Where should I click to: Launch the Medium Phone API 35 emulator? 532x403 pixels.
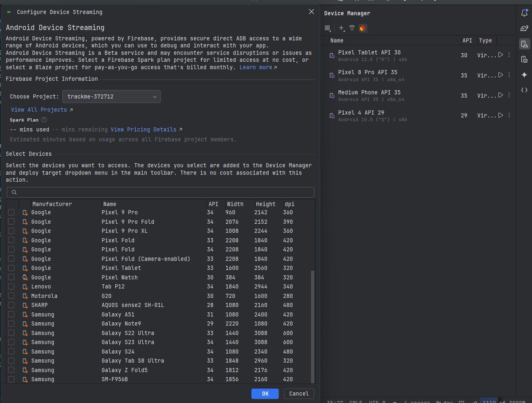[501, 95]
